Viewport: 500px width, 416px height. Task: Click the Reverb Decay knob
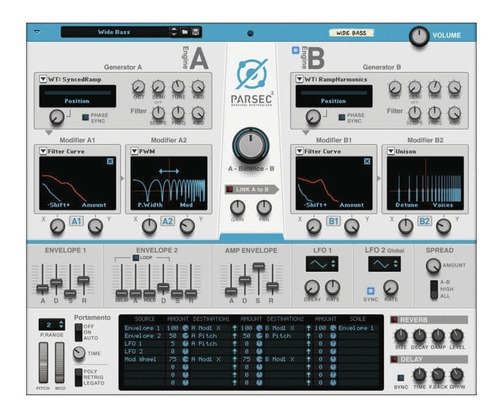(419, 336)
